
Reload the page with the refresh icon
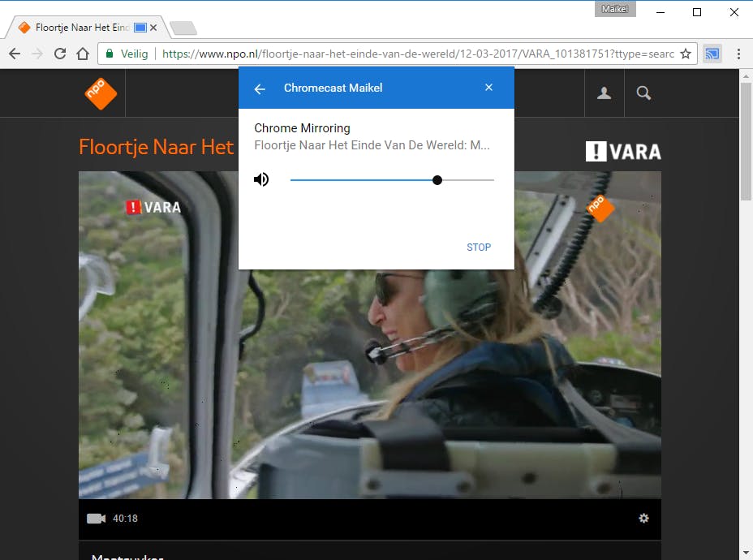pyautogui.click(x=60, y=54)
